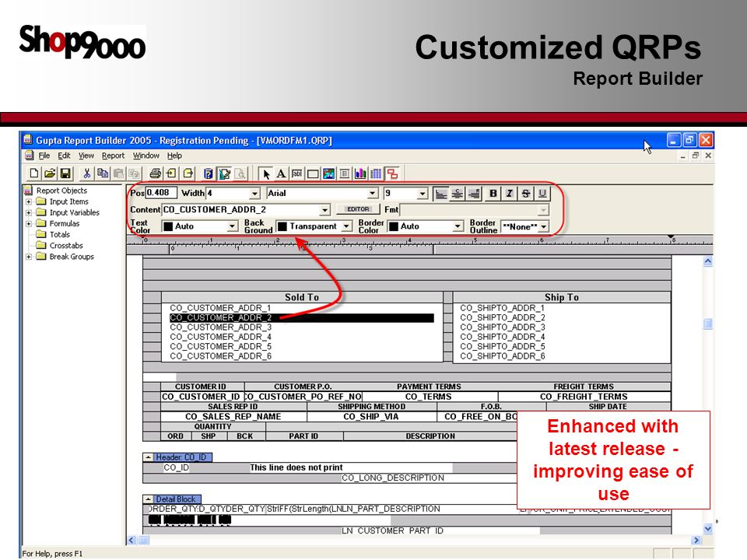This screenshot has height=560, width=747.
Task: Open the View menu
Action: 86,156
